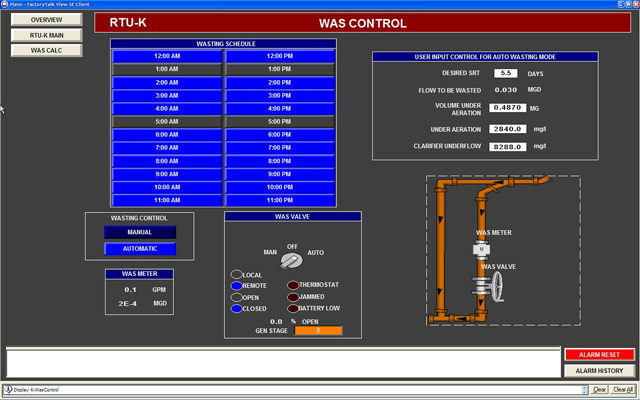Screen dimensions: 640x400
Task: Click the Thermostat alarm indicator
Action: coord(292,285)
